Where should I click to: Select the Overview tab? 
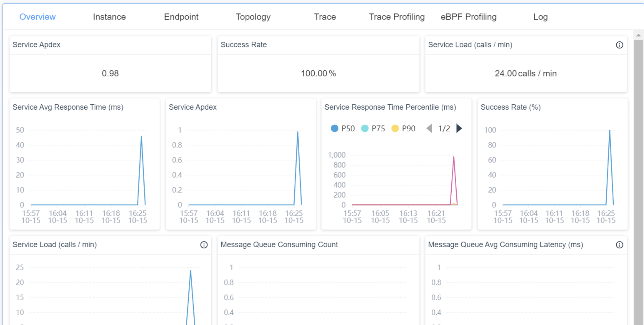pyautogui.click(x=37, y=17)
